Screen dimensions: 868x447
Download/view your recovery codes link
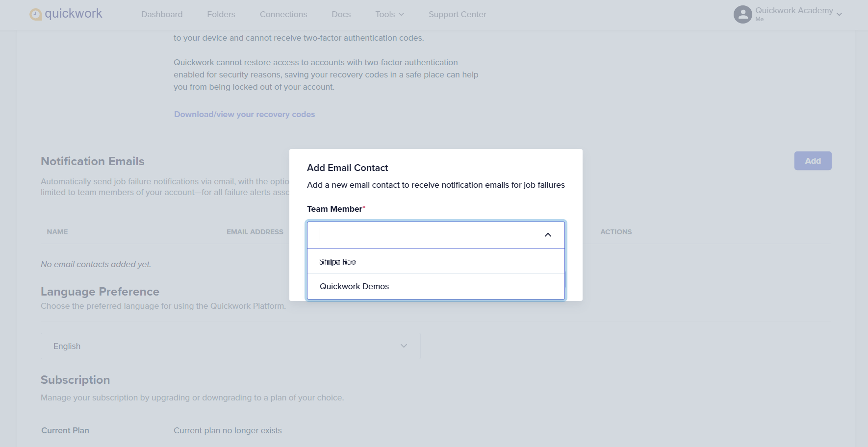(244, 114)
